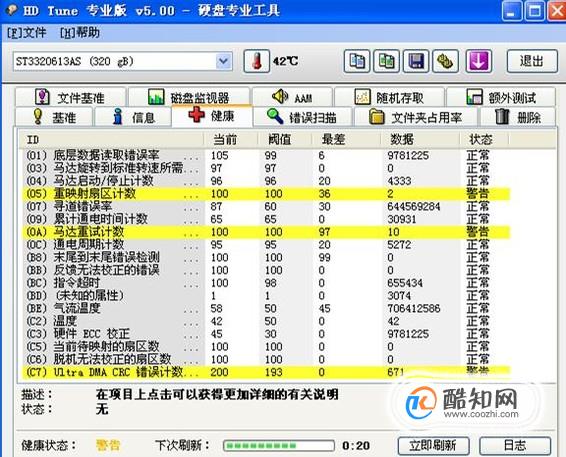566x457 pixels.
Task: Switch to the 磁盘监视器 tab
Action: coord(189,97)
